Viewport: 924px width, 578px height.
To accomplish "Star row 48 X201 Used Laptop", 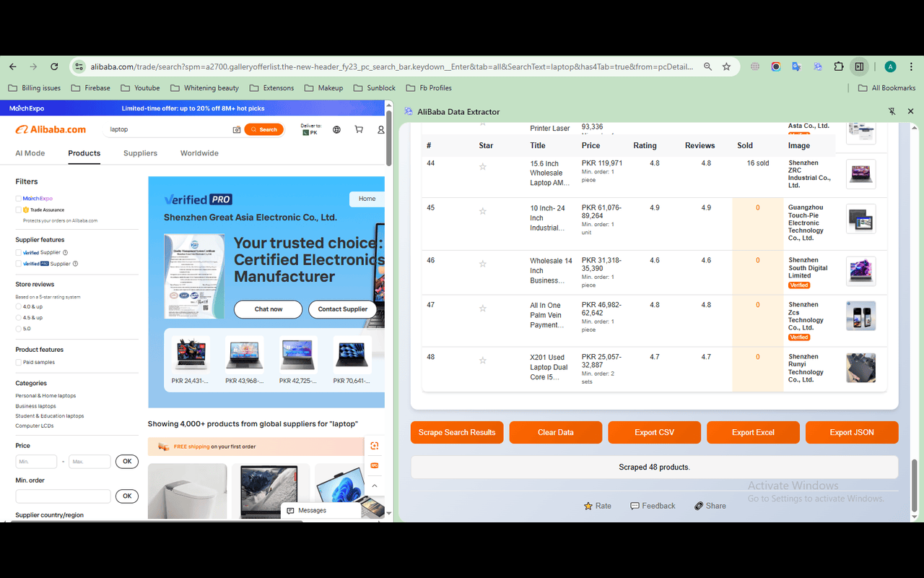I will (x=483, y=361).
